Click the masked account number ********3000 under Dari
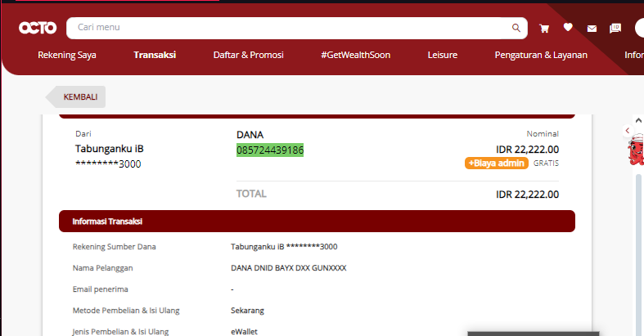 [x=108, y=164]
